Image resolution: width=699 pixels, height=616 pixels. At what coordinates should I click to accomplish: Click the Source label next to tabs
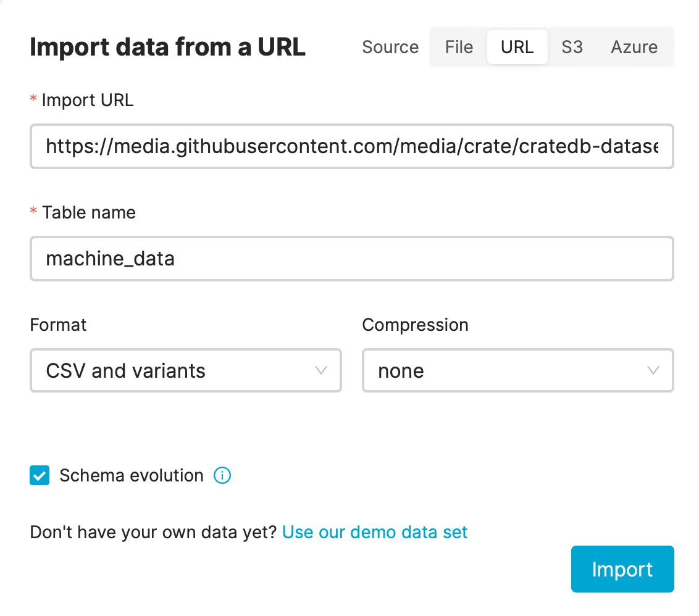coord(390,47)
